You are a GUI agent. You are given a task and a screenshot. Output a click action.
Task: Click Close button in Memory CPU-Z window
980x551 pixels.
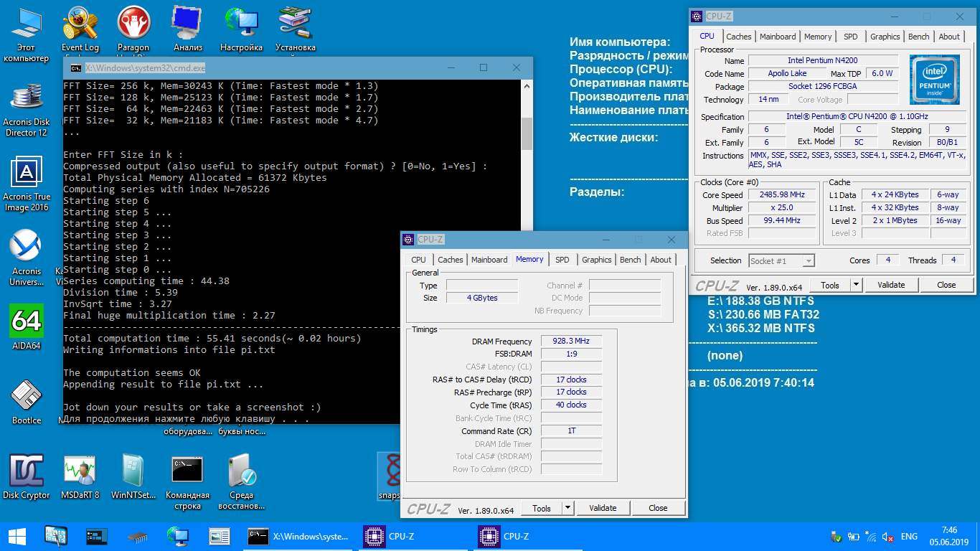point(659,508)
